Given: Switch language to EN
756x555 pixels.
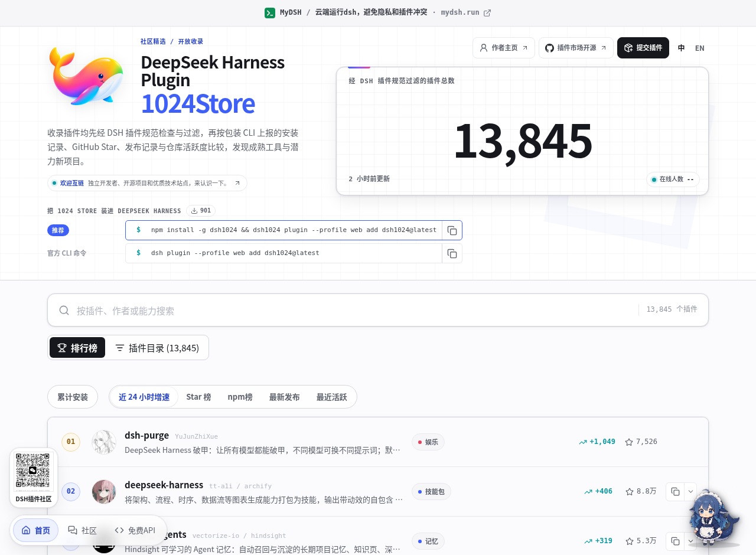Looking at the screenshot, I should tap(700, 48).
